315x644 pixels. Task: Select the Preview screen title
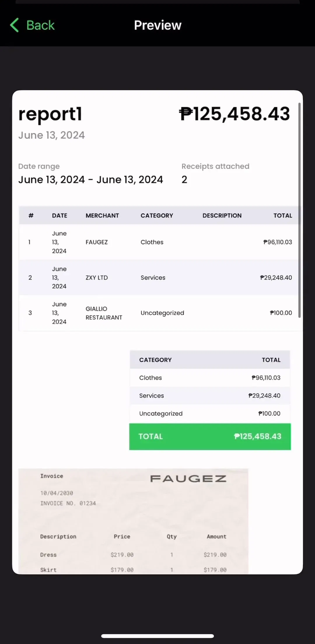point(157,25)
